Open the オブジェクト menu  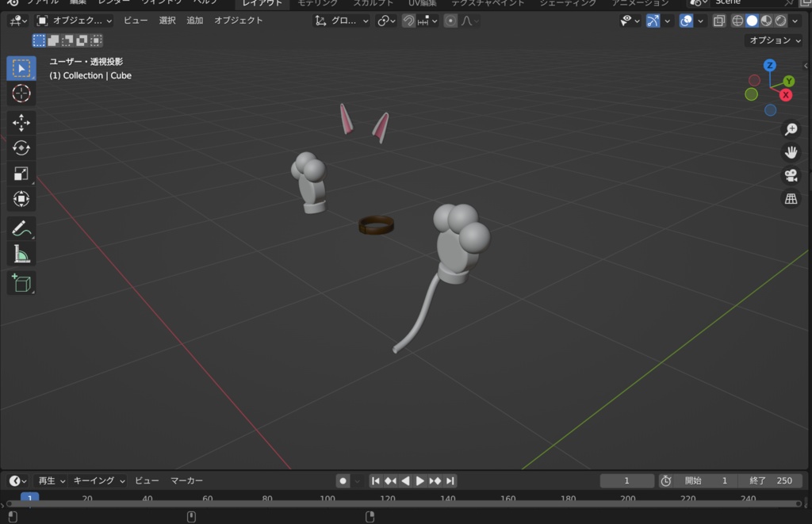pyautogui.click(x=238, y=21)
